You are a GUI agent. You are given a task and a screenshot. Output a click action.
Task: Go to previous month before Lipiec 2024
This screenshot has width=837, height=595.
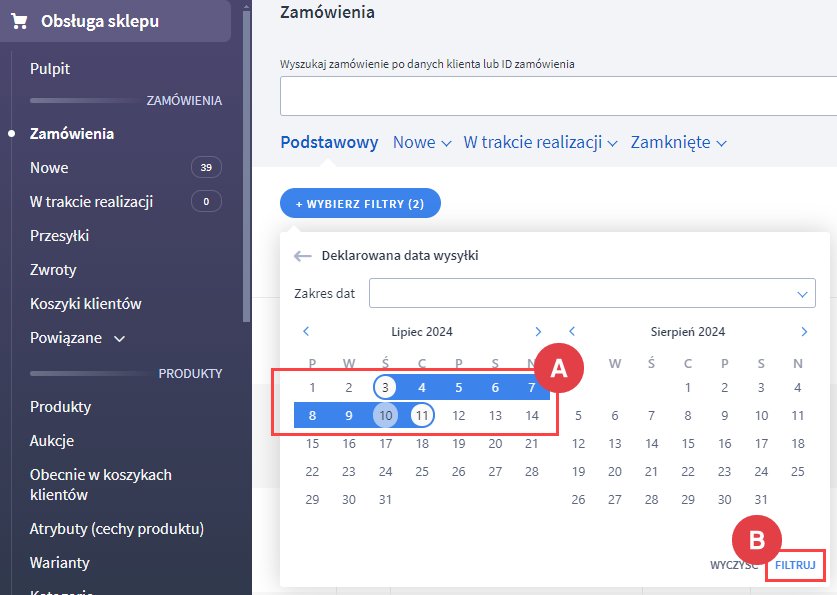click(306, 331)
